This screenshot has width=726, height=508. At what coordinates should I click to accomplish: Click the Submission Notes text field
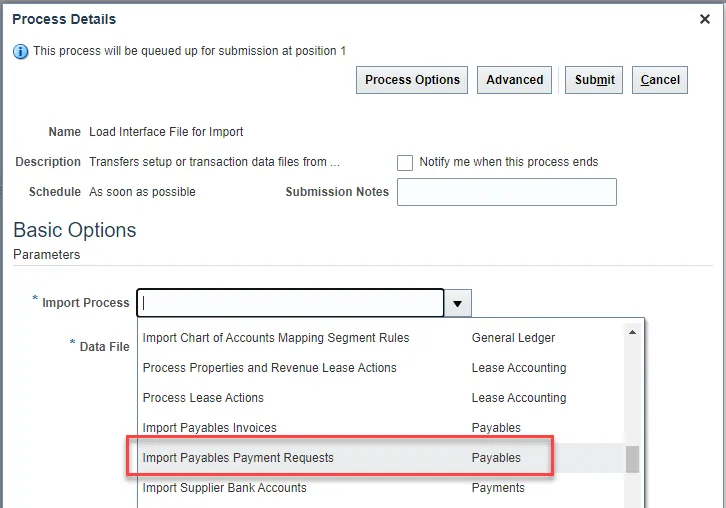pos(506,192)
